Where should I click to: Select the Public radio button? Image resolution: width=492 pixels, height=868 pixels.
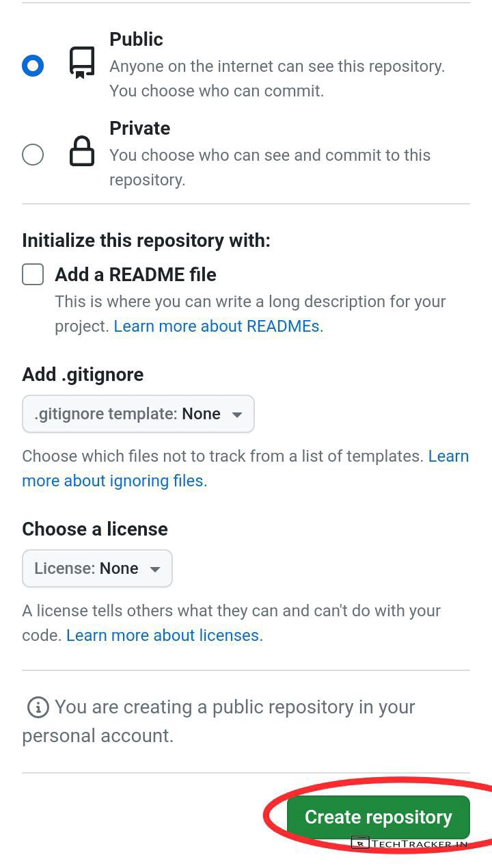[x=33, y=66]
